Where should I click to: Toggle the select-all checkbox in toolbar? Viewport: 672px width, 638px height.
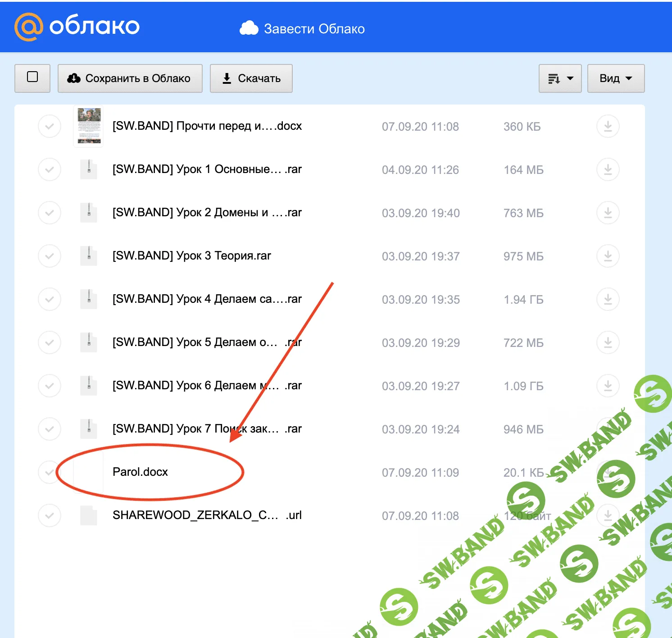[x=32, y=77]
